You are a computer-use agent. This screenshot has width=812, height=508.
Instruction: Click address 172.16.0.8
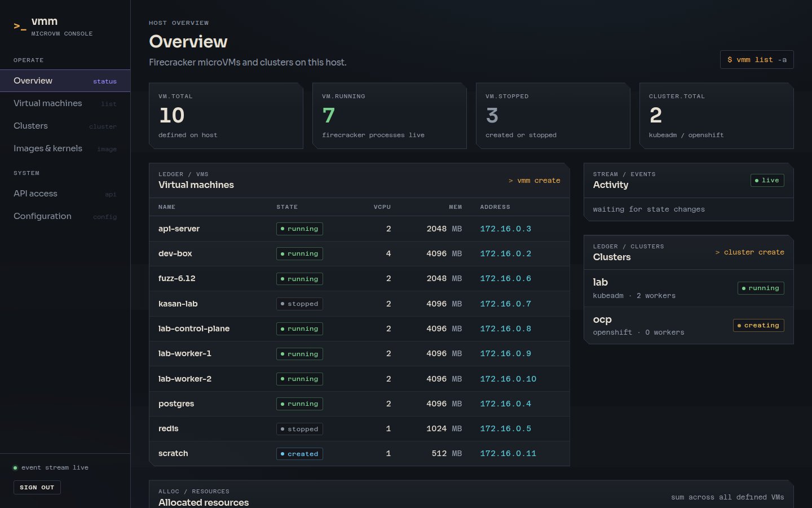(505, 329)
